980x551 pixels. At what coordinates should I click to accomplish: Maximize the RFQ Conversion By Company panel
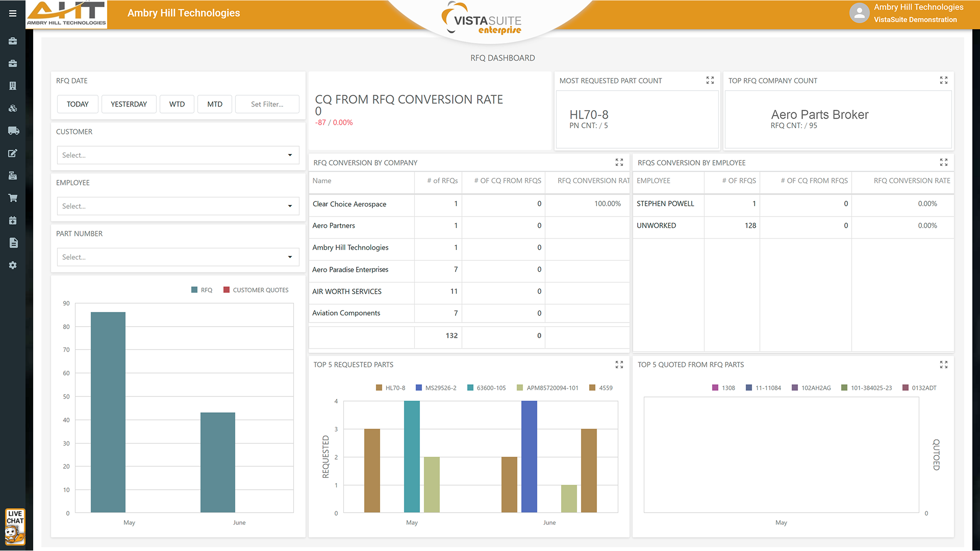[619, 163]
